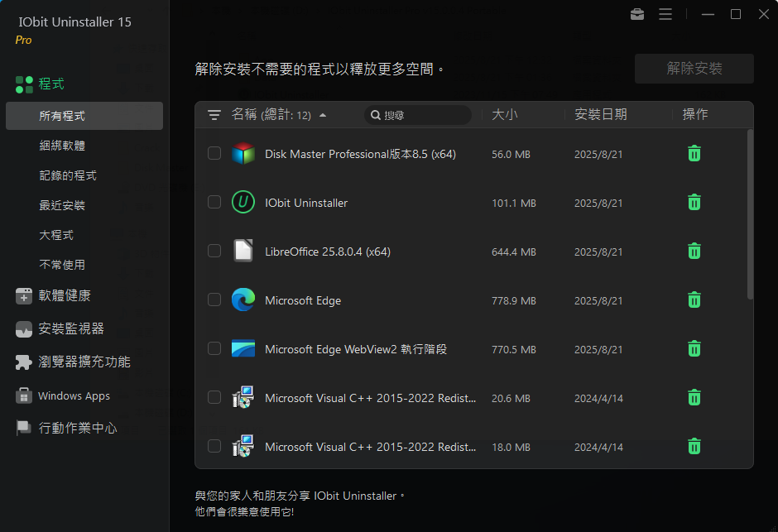The image size is (778, 532).
Task: Mark the Microsoft Edge WebView2 執行階段 checkbox
Action: (214, 348)
